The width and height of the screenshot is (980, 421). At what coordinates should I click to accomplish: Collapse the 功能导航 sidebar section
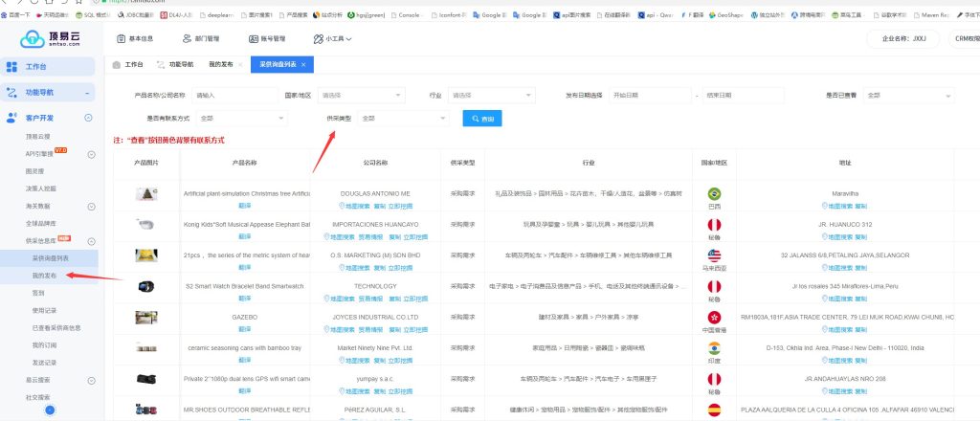(88, 93)
